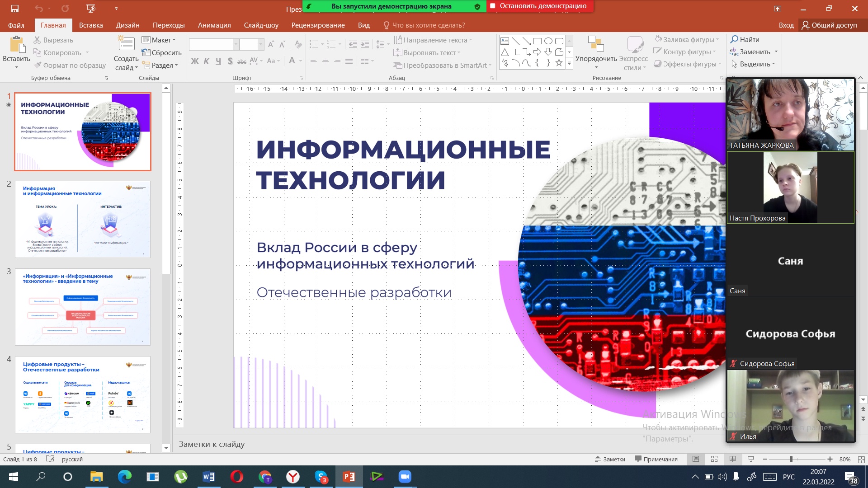The image size is (868, 488).
Task: Open Zoom from the Windows taskbar
Action: tap(405, 477)
